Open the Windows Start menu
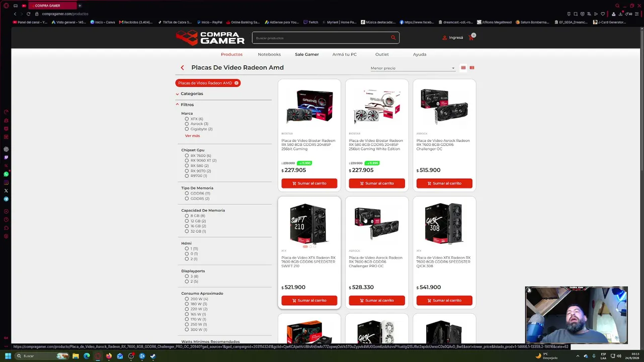Viewport: 644px width, 362px height. tap(8, 356)
